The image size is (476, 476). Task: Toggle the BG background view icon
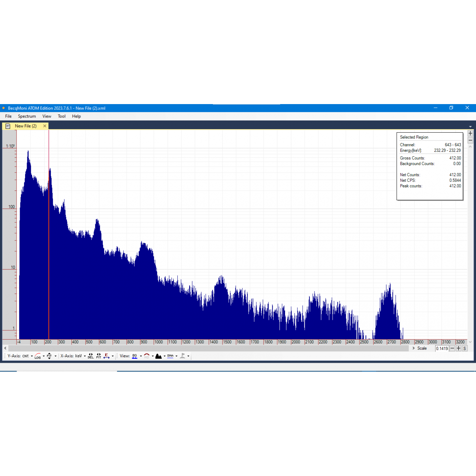tap(135, 356)
